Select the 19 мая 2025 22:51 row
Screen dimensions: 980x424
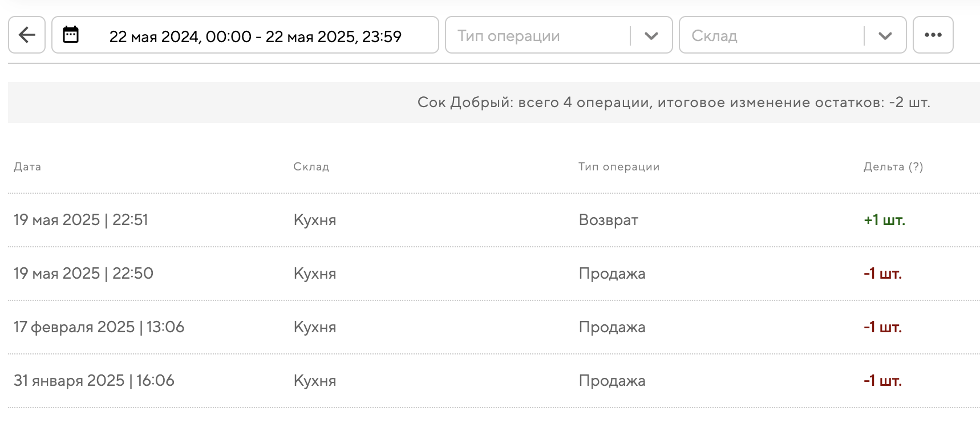(81, 220)
